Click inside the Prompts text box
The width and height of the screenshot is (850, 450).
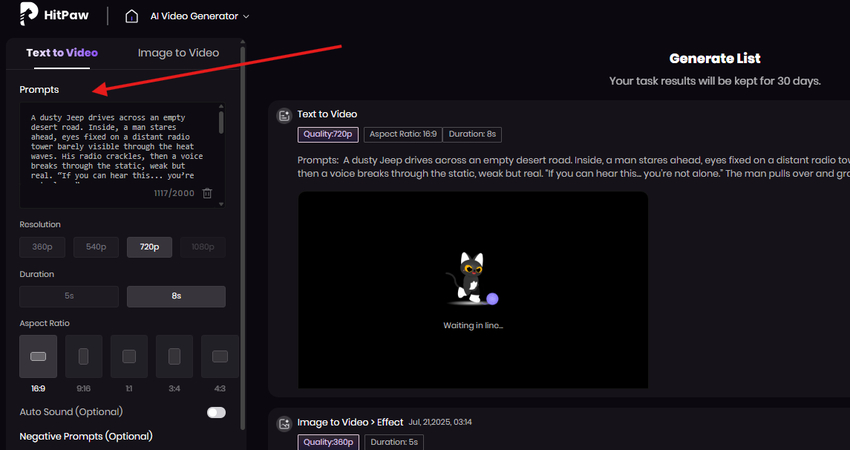[123, 155]
